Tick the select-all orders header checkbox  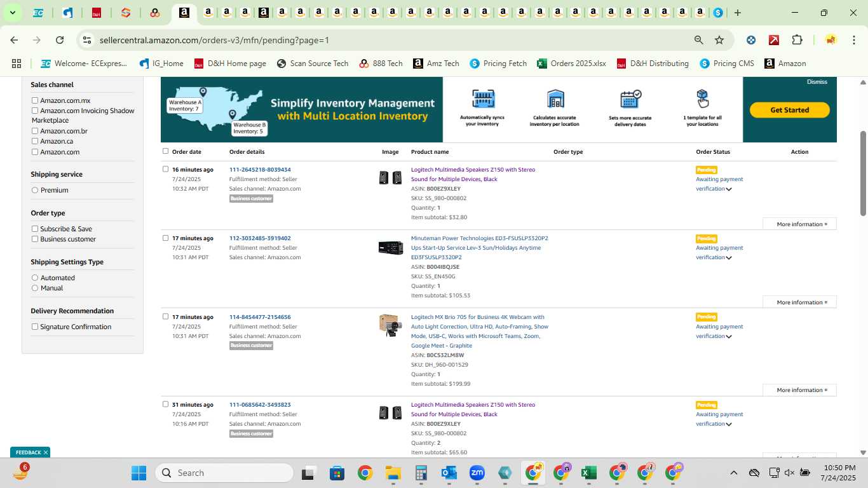click(166, 151)
